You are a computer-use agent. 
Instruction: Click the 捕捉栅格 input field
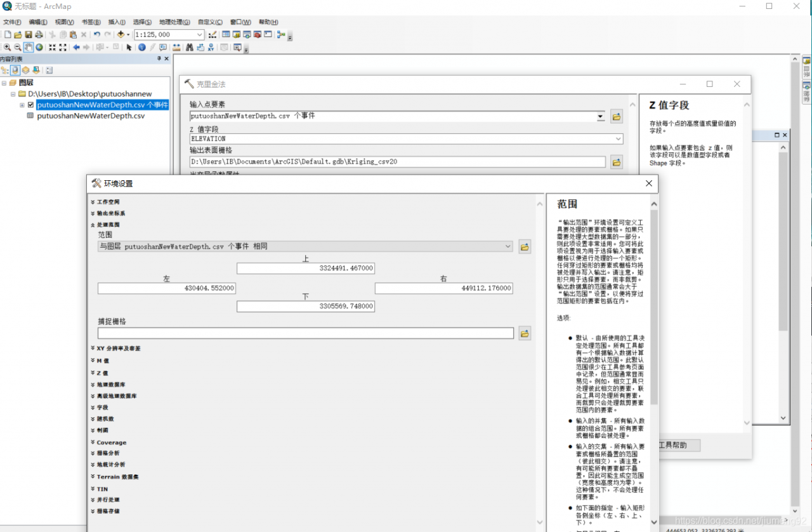click(x=306, y=333)
